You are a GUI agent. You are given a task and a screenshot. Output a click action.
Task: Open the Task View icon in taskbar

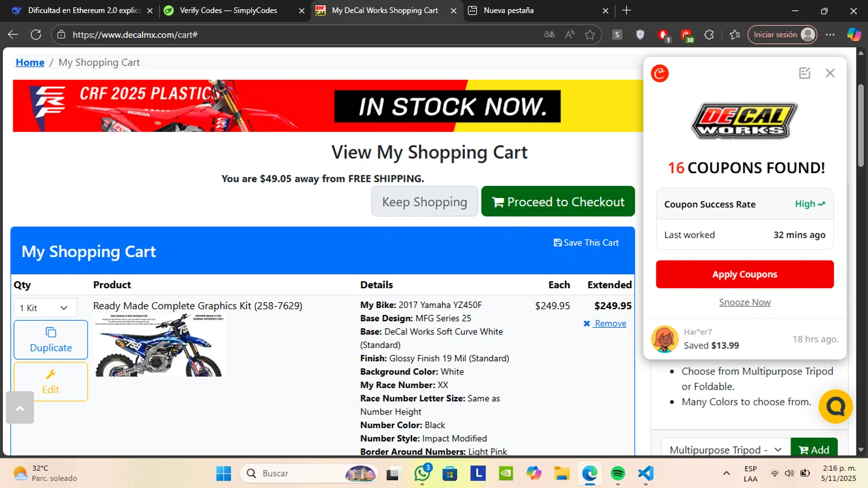pos(393,474)
